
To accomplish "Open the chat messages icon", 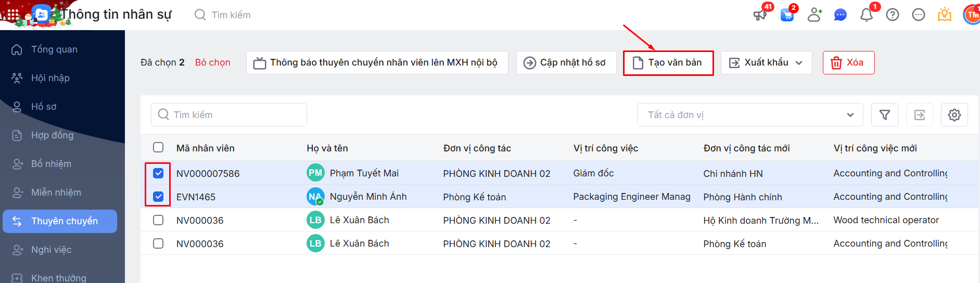I will point(840,15).
